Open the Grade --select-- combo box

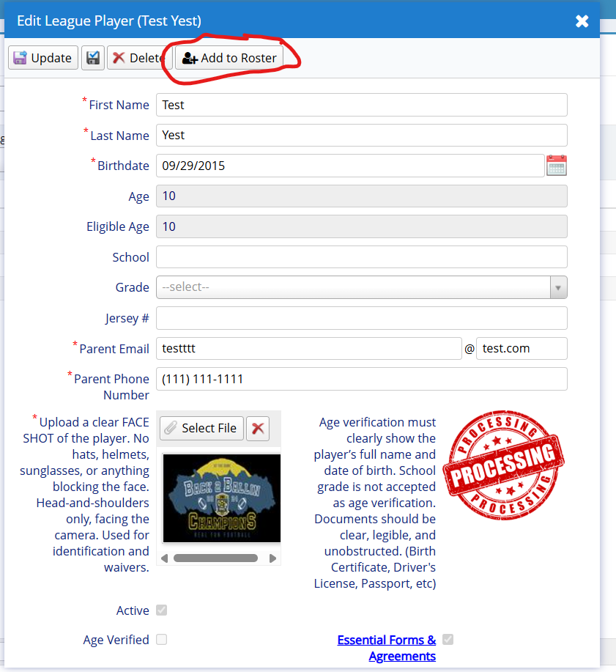pos(353,287)
